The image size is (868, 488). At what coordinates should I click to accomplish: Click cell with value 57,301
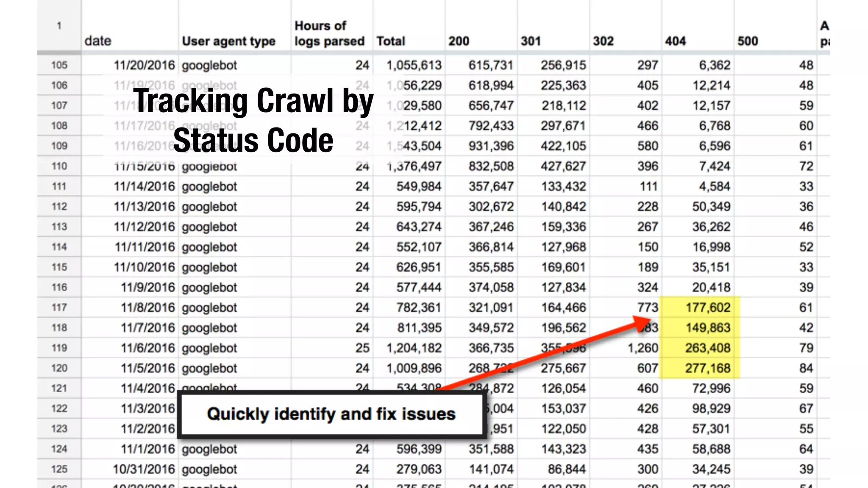(698, 429)
